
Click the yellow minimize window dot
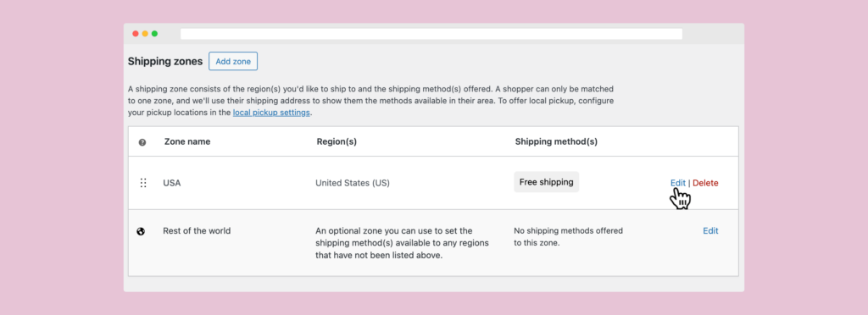(x=145, y=34)
